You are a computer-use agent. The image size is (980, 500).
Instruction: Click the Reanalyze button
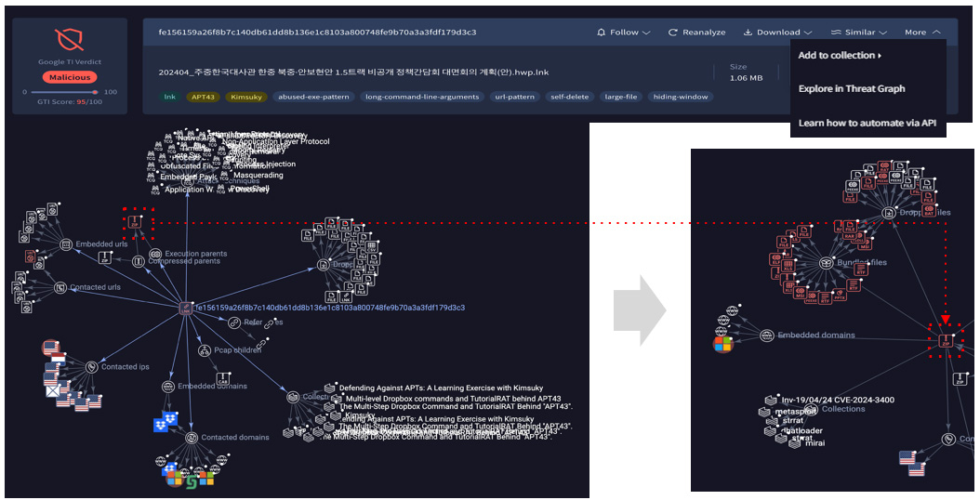pyautogui.click(x=696, y=33)
